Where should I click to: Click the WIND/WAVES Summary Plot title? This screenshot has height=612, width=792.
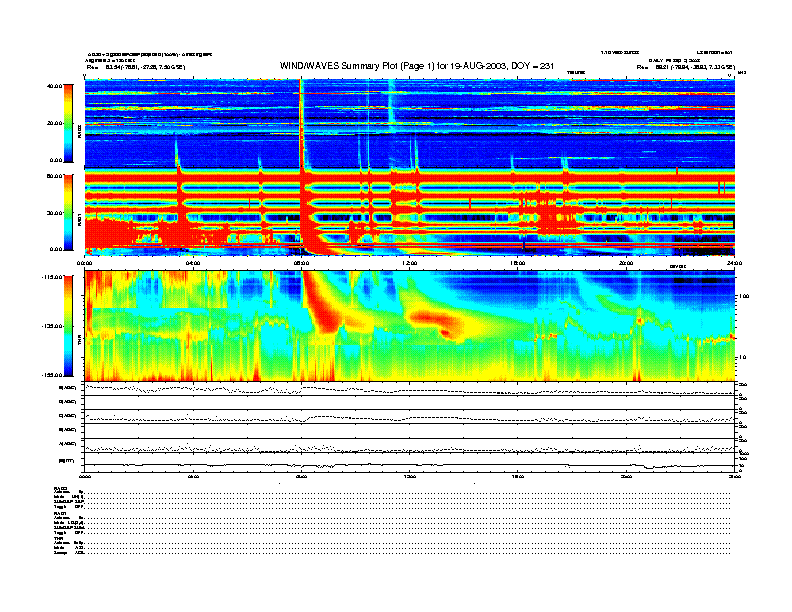[417, 66]
